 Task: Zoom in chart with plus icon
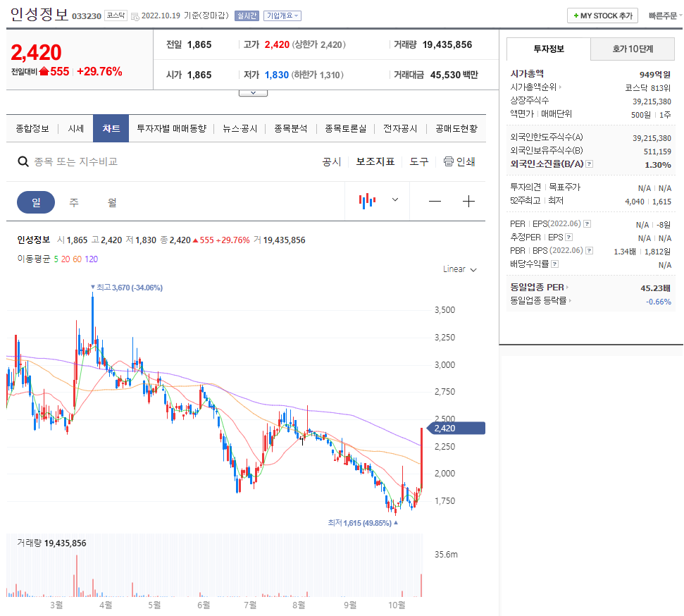pos(468,202)
